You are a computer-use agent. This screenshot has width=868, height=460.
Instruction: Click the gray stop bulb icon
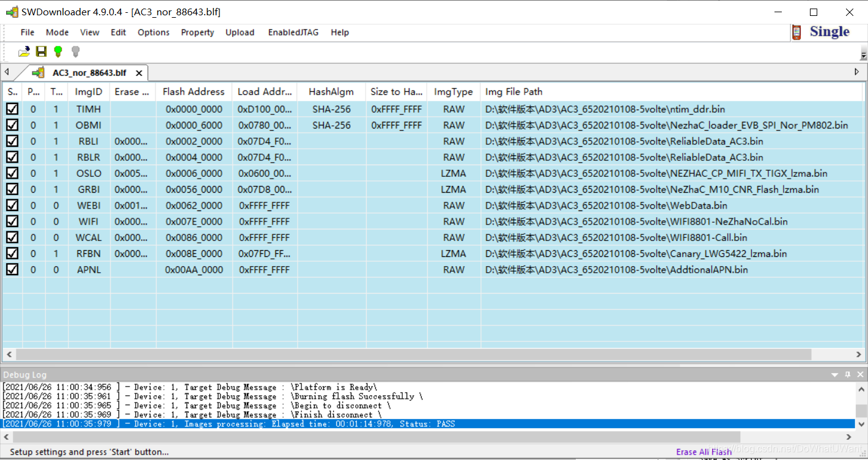click(x=76, y=52)
